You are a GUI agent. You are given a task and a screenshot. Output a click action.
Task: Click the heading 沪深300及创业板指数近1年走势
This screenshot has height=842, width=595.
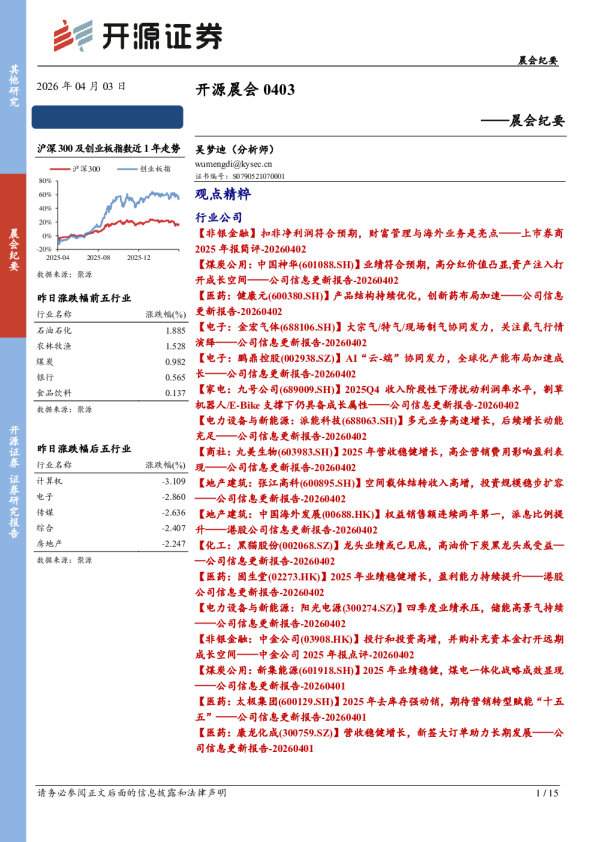click(109, 149)
